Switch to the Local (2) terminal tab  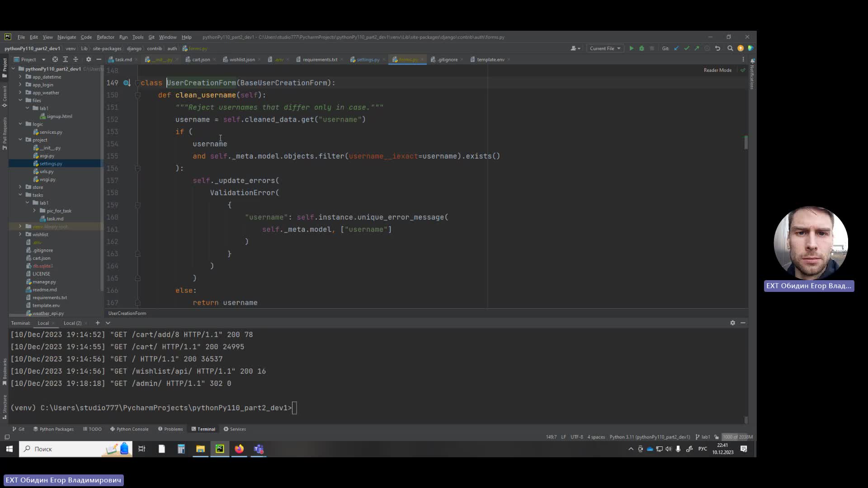72,323
